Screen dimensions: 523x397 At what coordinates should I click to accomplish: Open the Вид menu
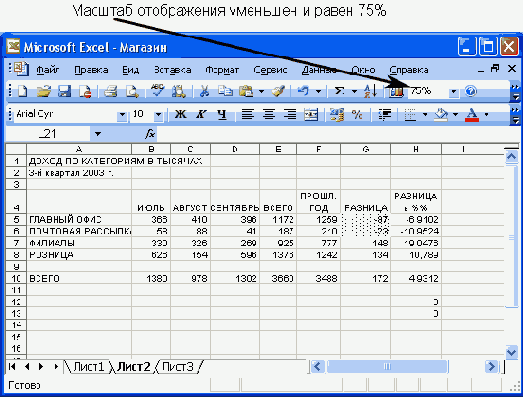pyautogui.click(x=130, y=70)
